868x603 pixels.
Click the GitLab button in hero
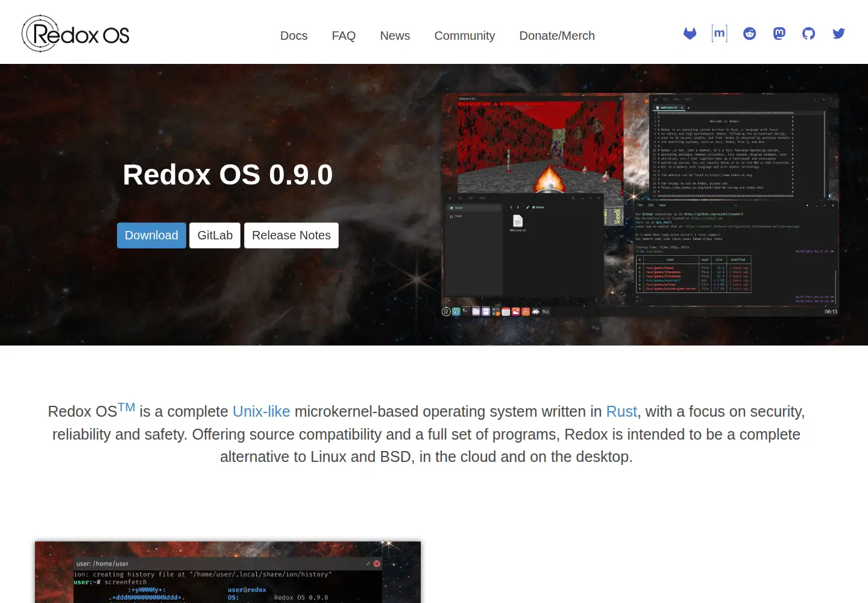(x=215, y=235)
